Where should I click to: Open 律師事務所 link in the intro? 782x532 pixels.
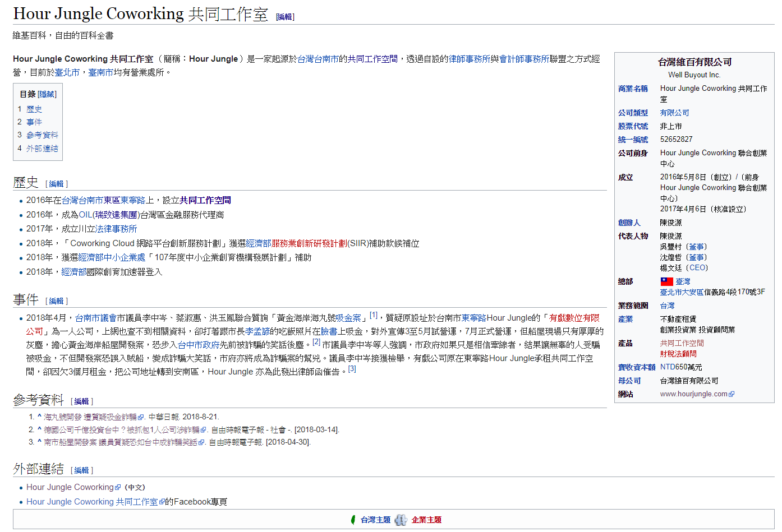click(470, 59)
